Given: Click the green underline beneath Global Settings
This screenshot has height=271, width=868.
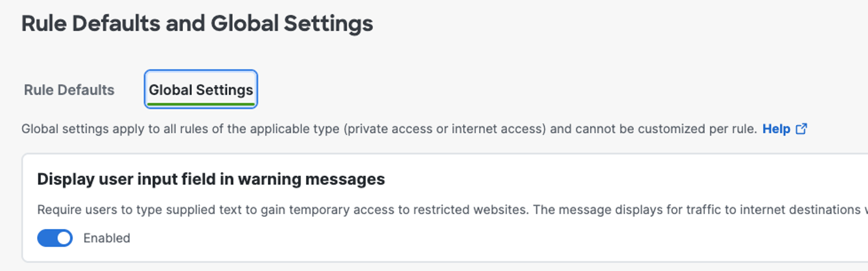Looking at the screenshot, I should [201, 104].
